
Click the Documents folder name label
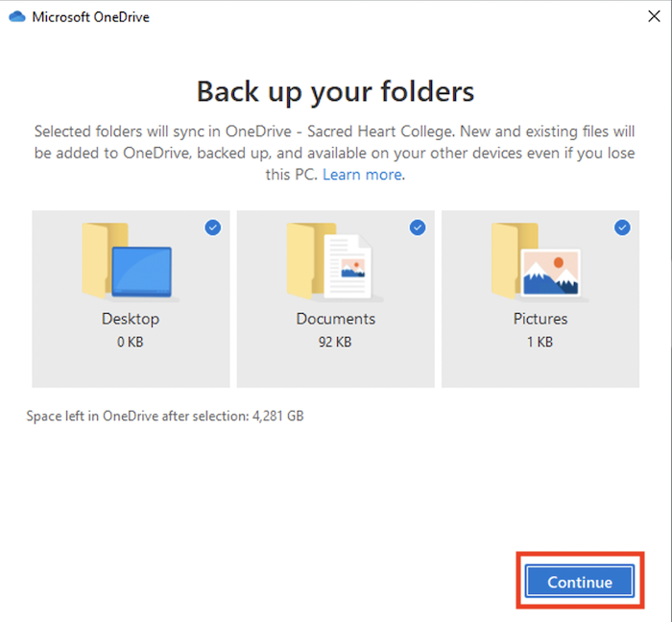335,319
